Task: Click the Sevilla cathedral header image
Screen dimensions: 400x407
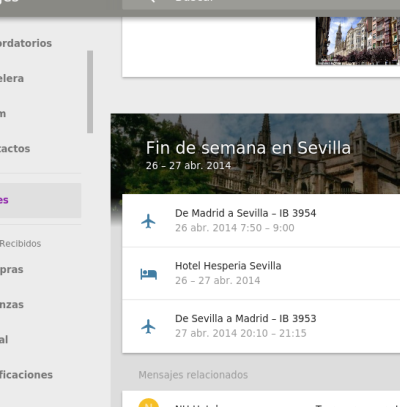Action: click(x=255, y=154)
